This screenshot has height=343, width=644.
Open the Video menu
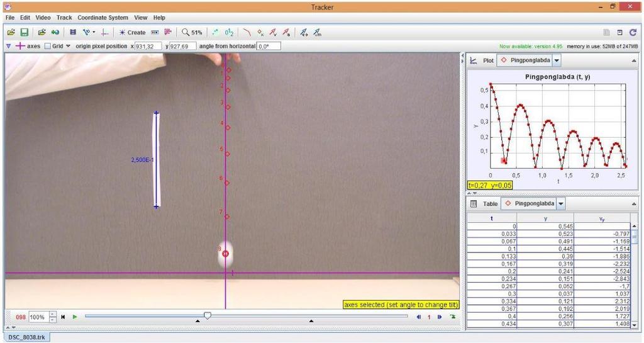coord(43,18)
